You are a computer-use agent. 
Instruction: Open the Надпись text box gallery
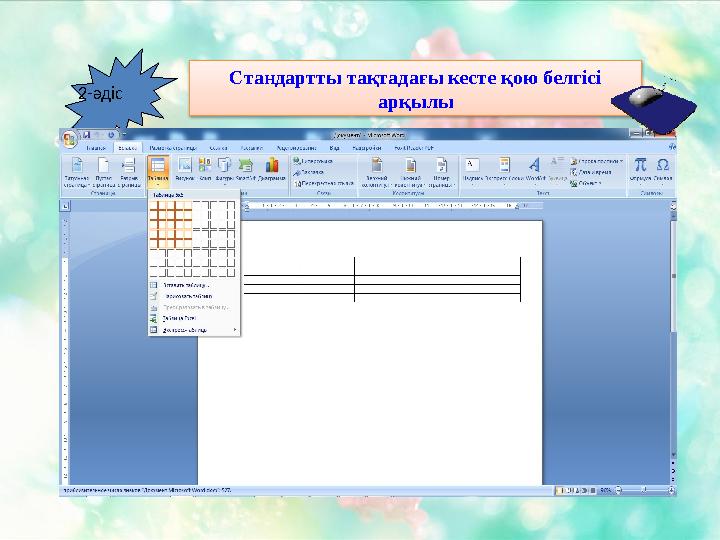click(x=472, y=170)
